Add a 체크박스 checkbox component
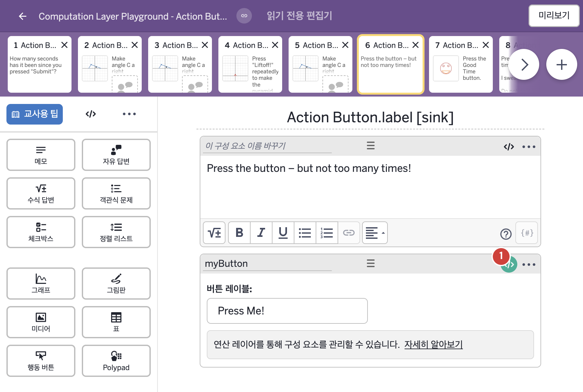The height and width of the screenshot is (392, 583). 41,232
